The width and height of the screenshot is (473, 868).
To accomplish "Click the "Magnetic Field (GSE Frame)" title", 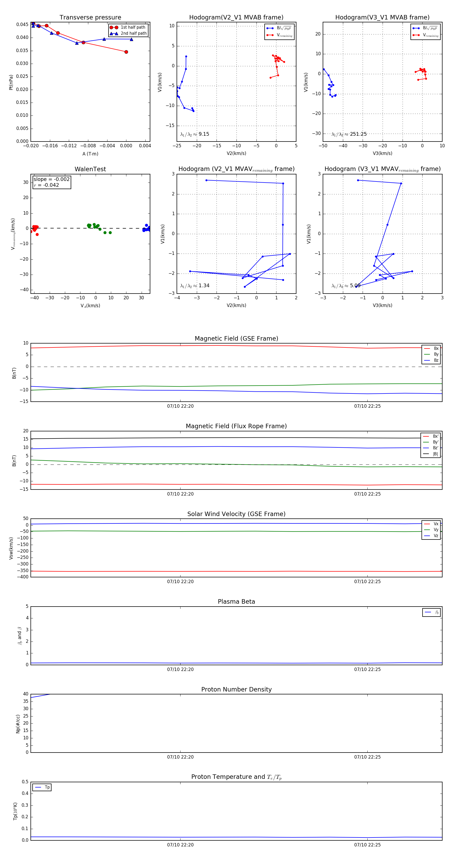I will pyautogui.click(x=236, y=339).
